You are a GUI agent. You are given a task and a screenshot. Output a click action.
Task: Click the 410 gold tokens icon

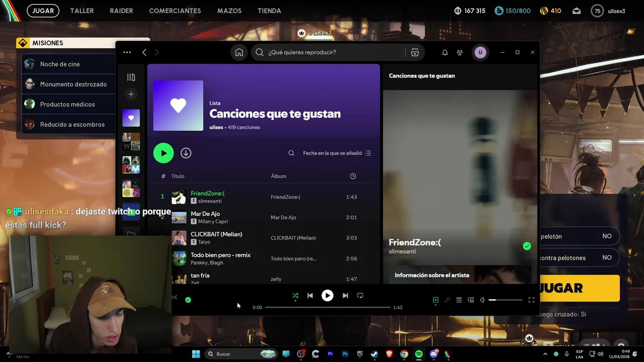click(x=544, y=11)
